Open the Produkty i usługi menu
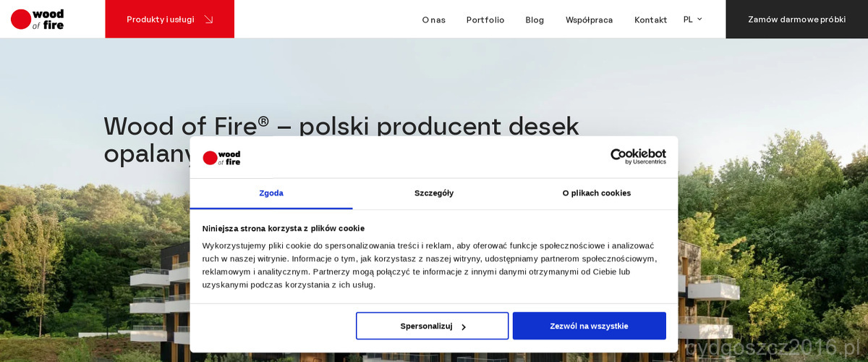Viewport: 868px width, 362px height. click(169, 19)
